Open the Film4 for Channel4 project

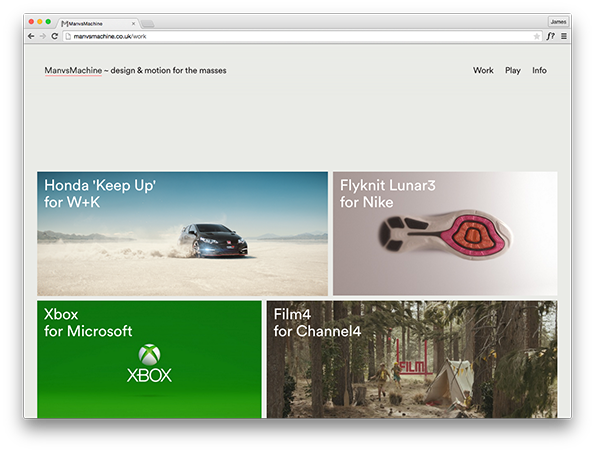(x=412, y=359)
